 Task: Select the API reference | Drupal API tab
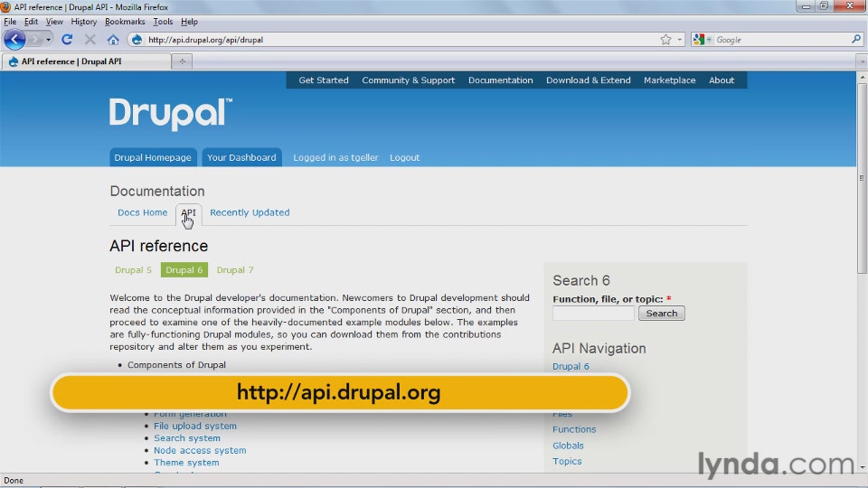click(86, 61)
